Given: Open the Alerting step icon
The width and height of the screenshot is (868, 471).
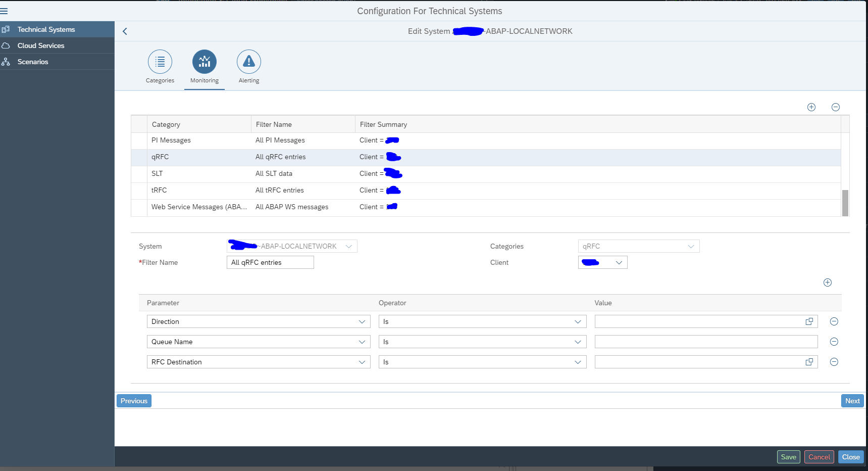Looking at the screenshot, I should (x=249, y=62).
